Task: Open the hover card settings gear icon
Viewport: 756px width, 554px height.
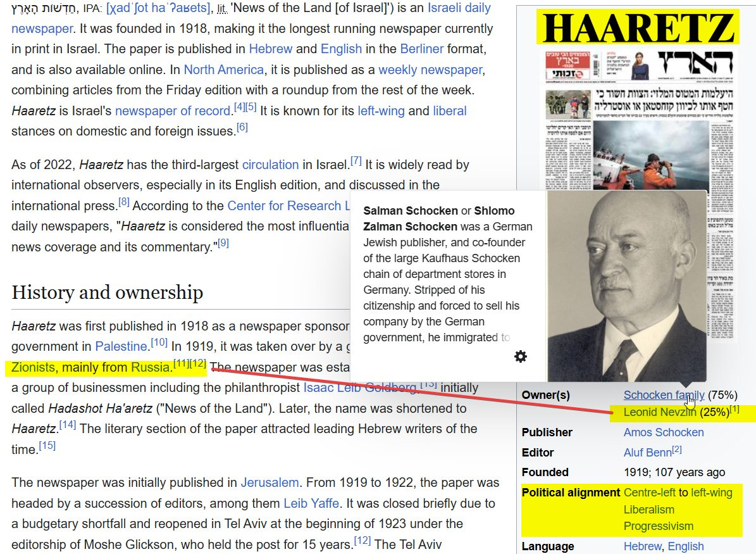Action: point(521,356)
